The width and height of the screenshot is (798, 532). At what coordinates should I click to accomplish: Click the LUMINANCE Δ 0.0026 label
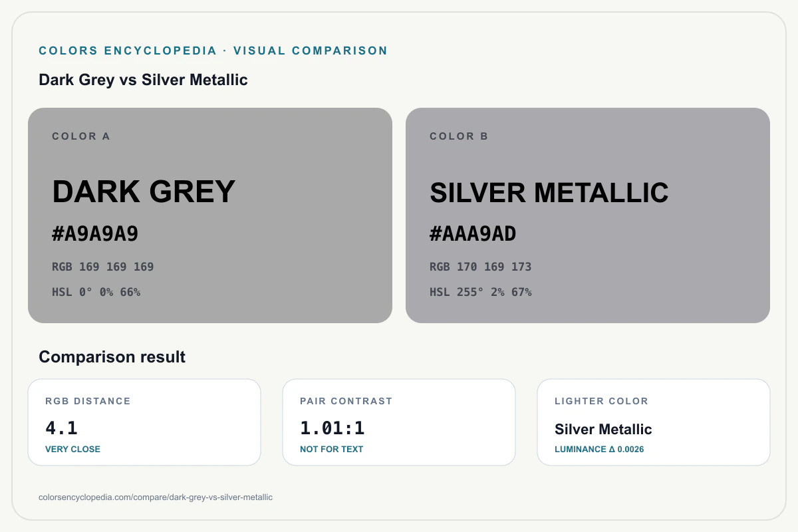pos(599,449)
